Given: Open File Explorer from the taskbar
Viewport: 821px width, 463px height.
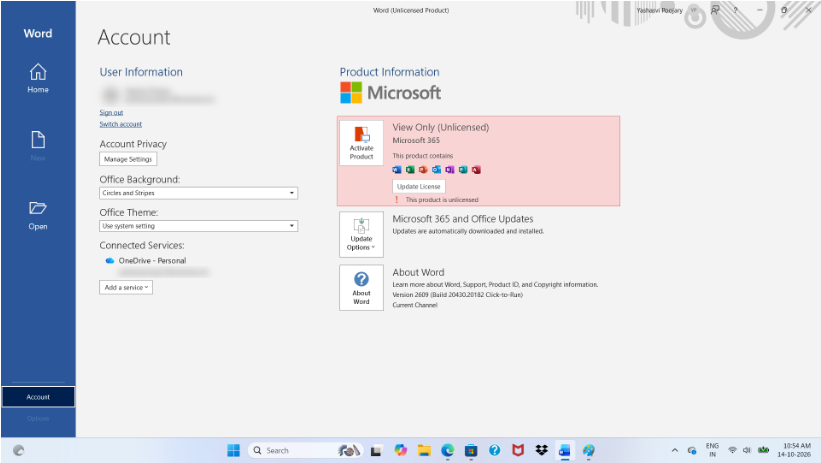Looking at the screenshot, I should [x=424, y=450].
